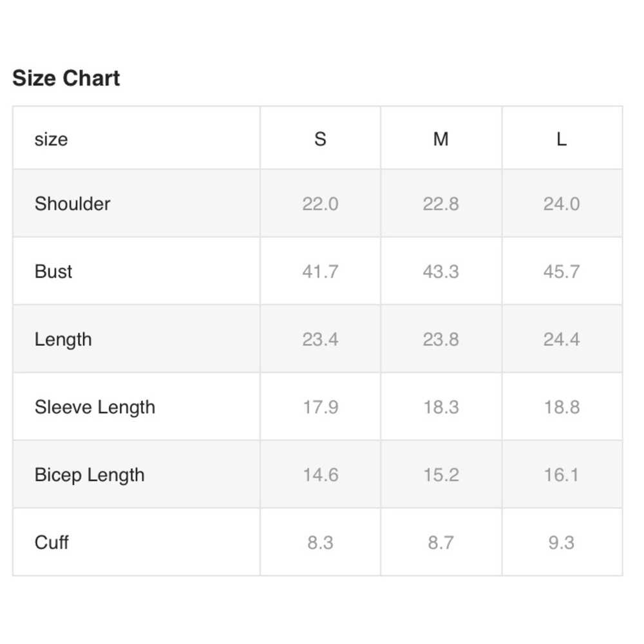The width and height of the screenshot is (644, 644).
Task: Click Bust value 43.3 for size M
Action: [441, 272]
